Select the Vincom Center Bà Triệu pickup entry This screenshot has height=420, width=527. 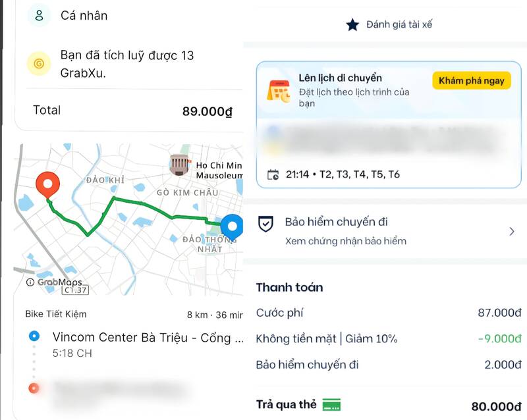(148, 344)
